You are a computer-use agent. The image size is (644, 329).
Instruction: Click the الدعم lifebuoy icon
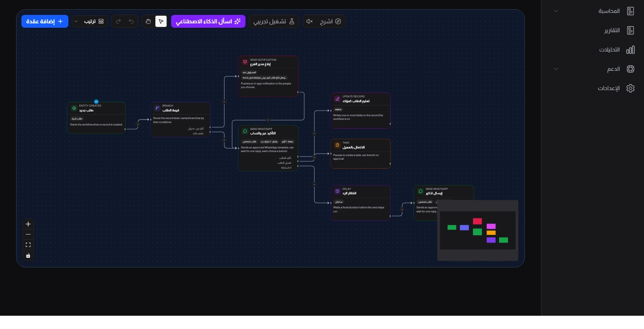tap(630, 69)
